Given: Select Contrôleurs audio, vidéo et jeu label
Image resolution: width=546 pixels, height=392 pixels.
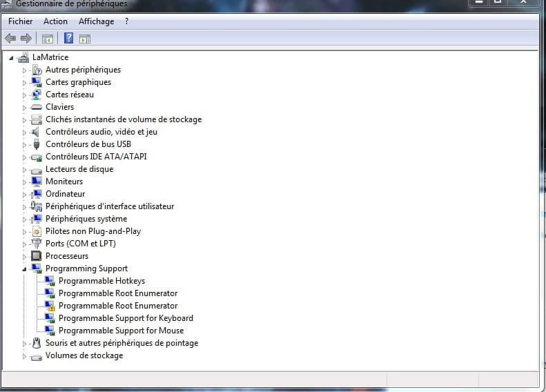Looking at the screenshot, I should point(101,132).
